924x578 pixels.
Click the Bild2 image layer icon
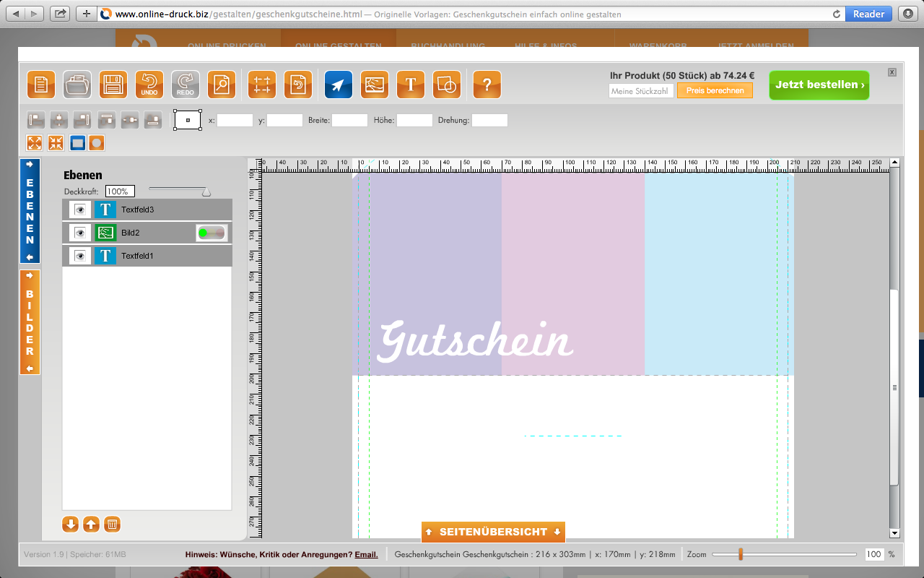click(x=105, y=233)
